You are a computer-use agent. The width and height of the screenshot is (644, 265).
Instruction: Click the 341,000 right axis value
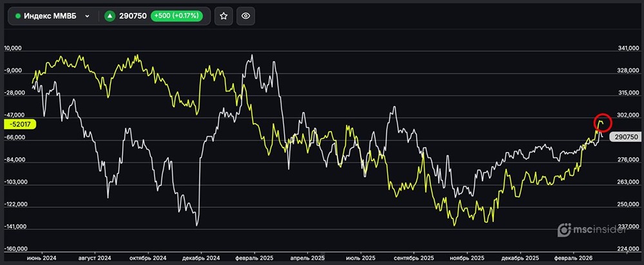click(629, 48)
